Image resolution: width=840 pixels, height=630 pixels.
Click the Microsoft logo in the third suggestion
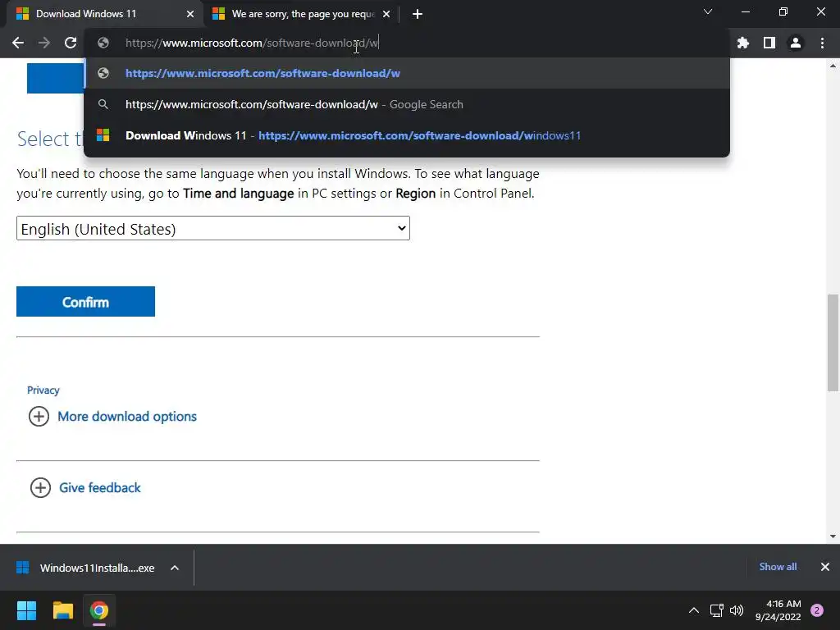pos(103,135)
